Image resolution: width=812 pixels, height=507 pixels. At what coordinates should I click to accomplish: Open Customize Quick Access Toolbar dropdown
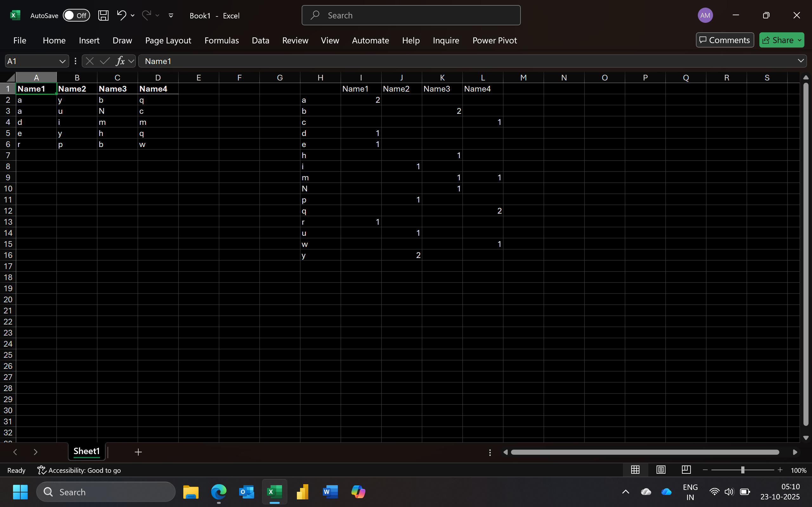click(x=171, y=16)
